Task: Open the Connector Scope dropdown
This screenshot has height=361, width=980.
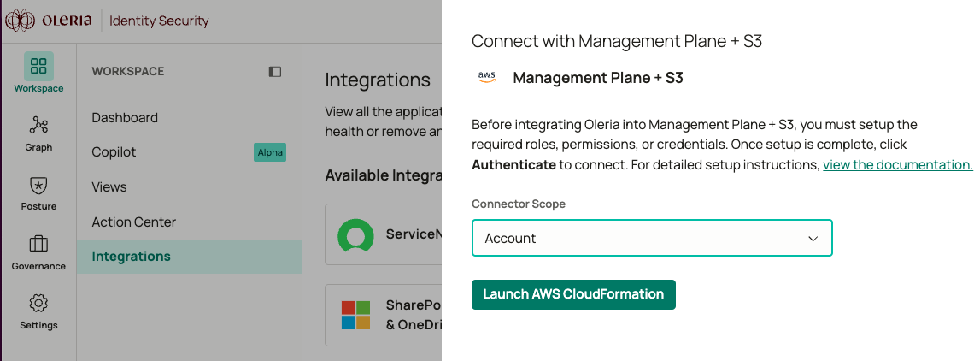Action: [x=652, y=239]
